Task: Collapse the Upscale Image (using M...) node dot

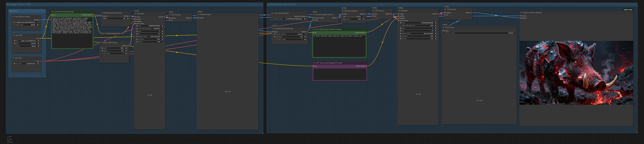Action: (313, 15)
